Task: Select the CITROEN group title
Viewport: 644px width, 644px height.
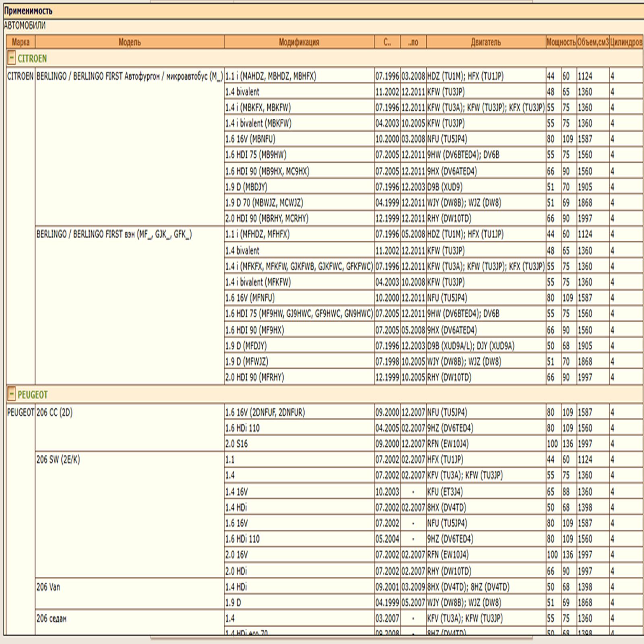Action: tap(32, 59)
